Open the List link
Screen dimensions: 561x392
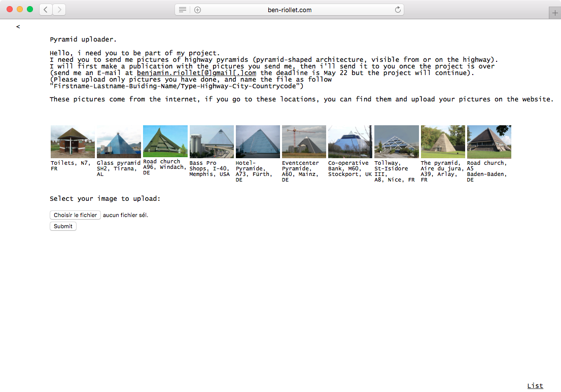535,386
